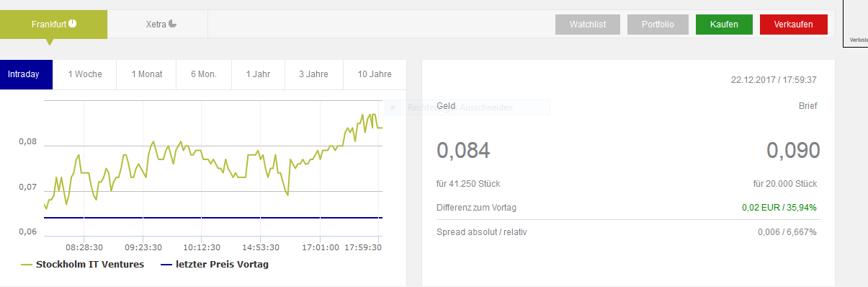Open the 3 Jahre chart view
The image size is (868, 287).
tap(314, 74)
